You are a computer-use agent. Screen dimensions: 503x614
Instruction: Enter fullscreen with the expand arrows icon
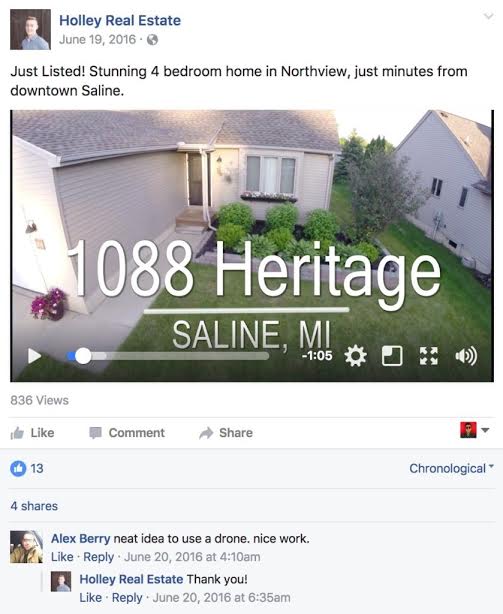point(429,356)
